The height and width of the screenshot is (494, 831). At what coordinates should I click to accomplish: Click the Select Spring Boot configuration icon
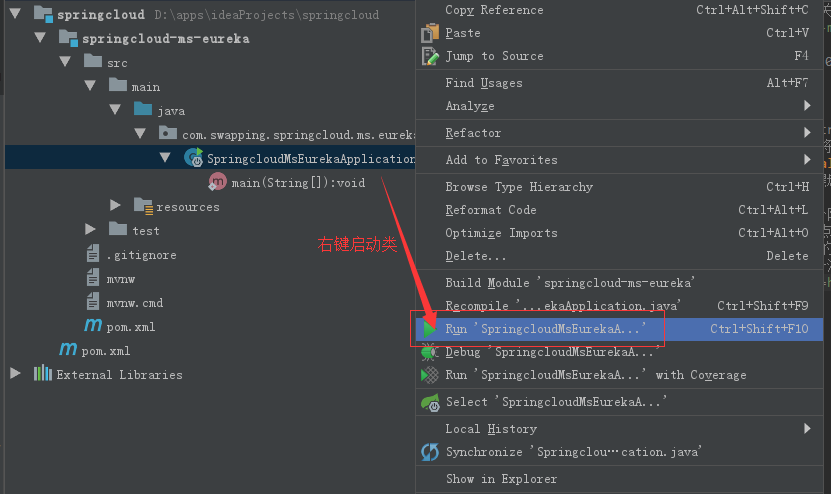click(x=430, y=402)
